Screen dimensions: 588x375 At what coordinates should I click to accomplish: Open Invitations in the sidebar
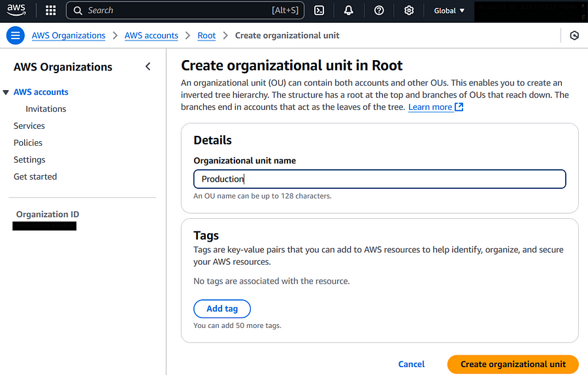pyautogui.click(x=46, y=108)
